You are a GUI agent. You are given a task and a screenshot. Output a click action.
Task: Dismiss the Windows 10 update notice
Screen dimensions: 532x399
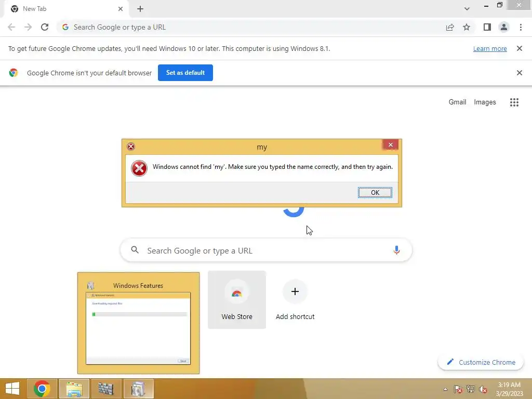tap(519, 48)
